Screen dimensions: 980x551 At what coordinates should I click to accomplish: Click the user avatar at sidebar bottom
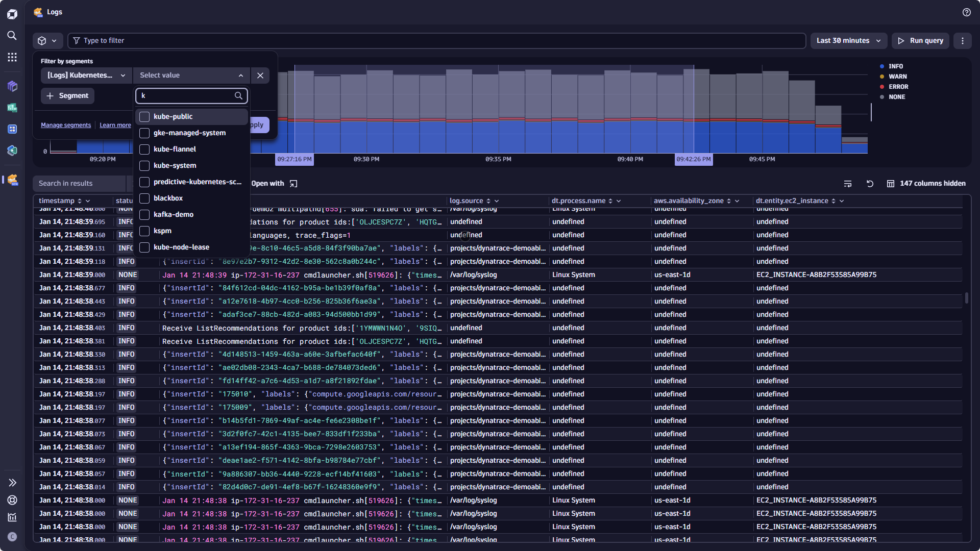pos(12,537)
